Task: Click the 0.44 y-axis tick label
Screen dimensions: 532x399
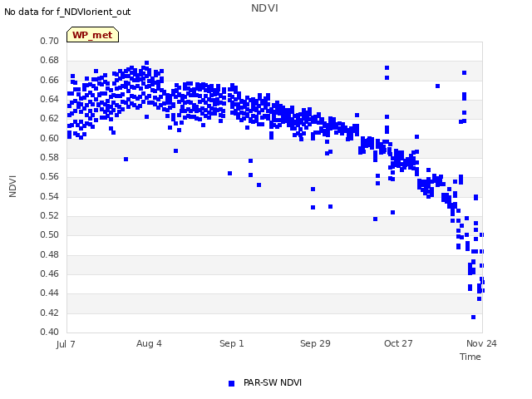Action: coord(50,293)
